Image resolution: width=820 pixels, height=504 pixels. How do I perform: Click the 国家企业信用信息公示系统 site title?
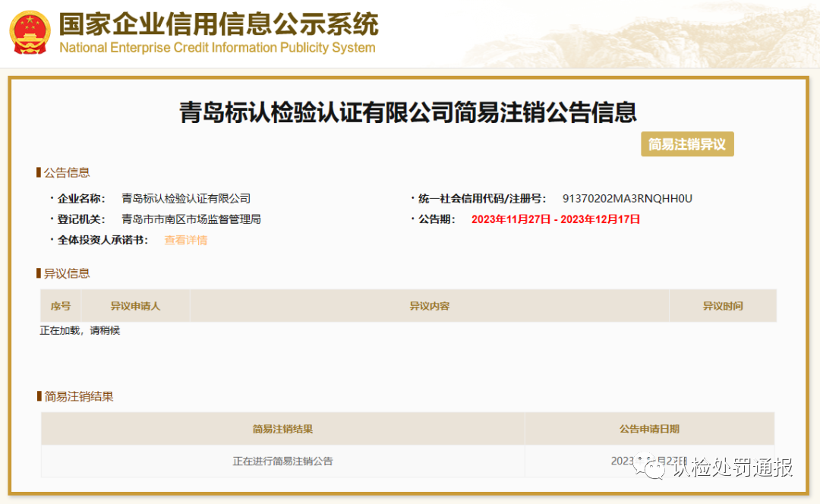[x=219, y=24]
